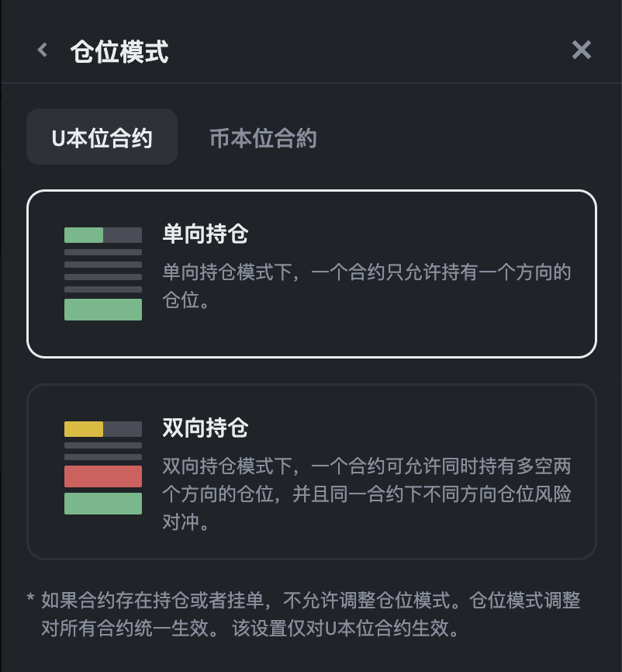The height and width of the screenshot is (672, 622).
Task: Click the 单向持仓 illustration icon
Action: [x=103, y=273]
